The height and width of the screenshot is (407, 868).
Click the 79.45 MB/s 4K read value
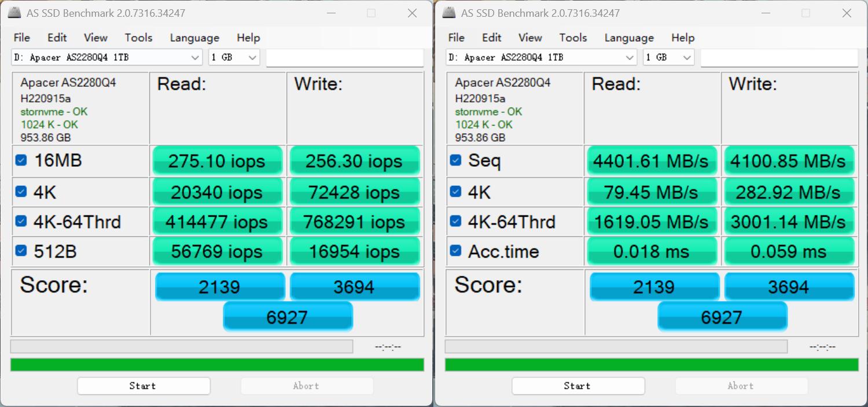652,192
